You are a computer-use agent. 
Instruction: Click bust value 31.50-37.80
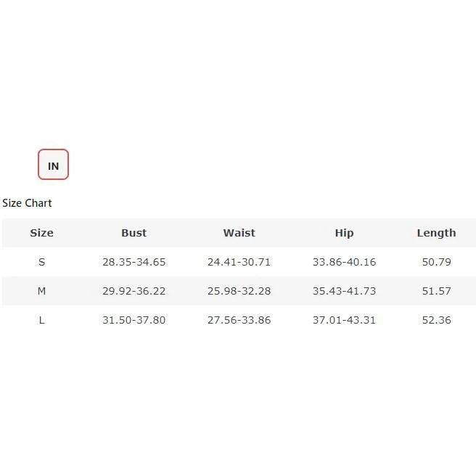pos(134,320)
